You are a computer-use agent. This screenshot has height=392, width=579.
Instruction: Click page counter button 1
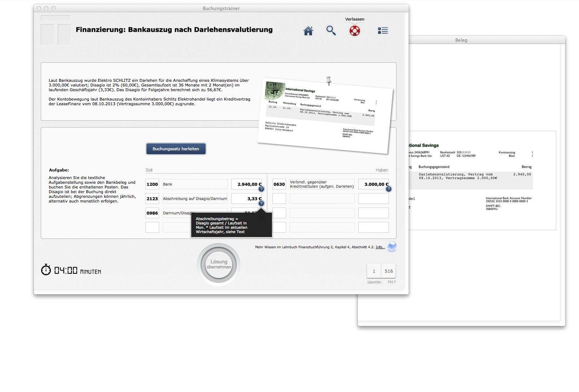[x=374, y=271]
